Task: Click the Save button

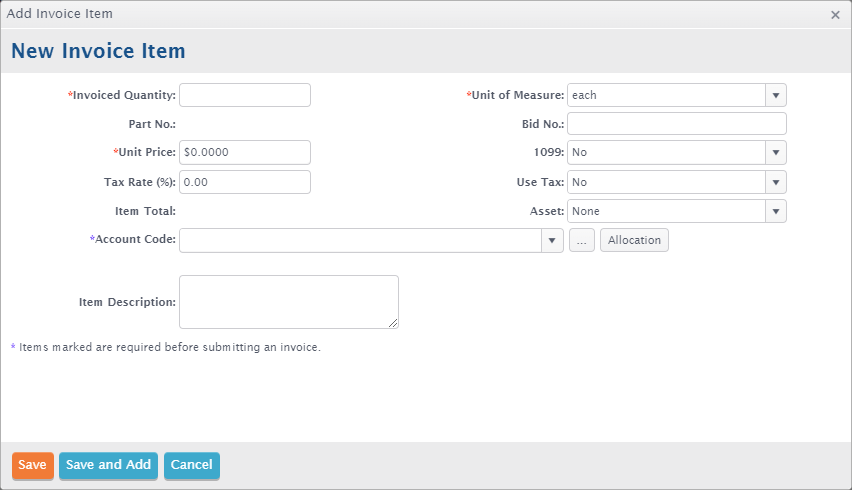Action: click(33, 466)
